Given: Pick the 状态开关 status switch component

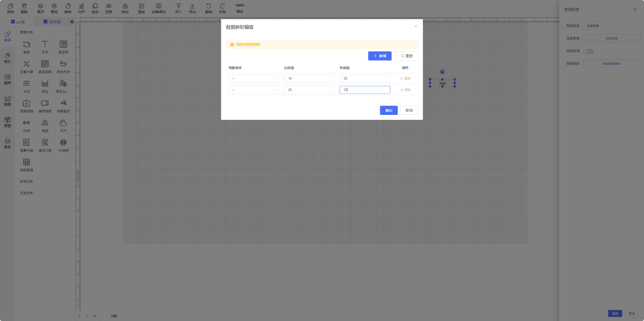Looking at the screenshot, I should (x=63, y=67).
